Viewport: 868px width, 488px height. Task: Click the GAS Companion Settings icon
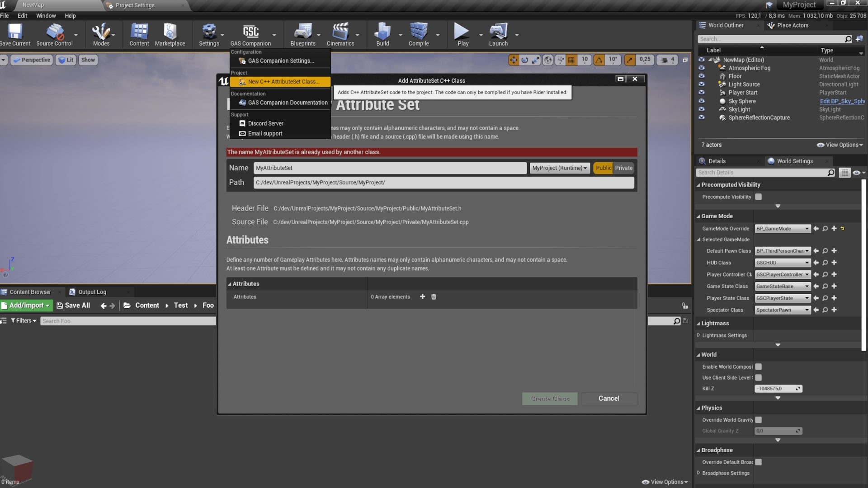pos(243,61)
